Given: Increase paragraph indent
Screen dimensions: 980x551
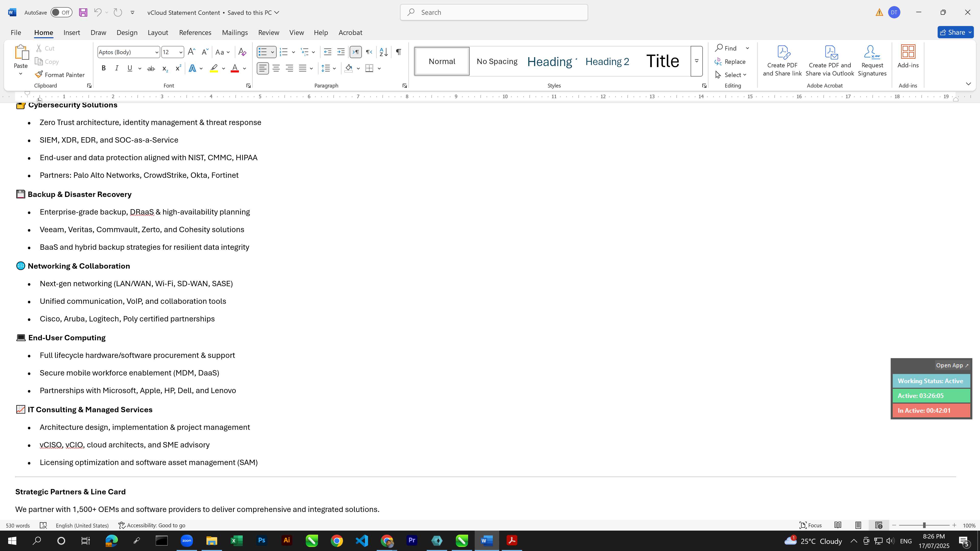Looking at the screenshot, I should [341, 52].
